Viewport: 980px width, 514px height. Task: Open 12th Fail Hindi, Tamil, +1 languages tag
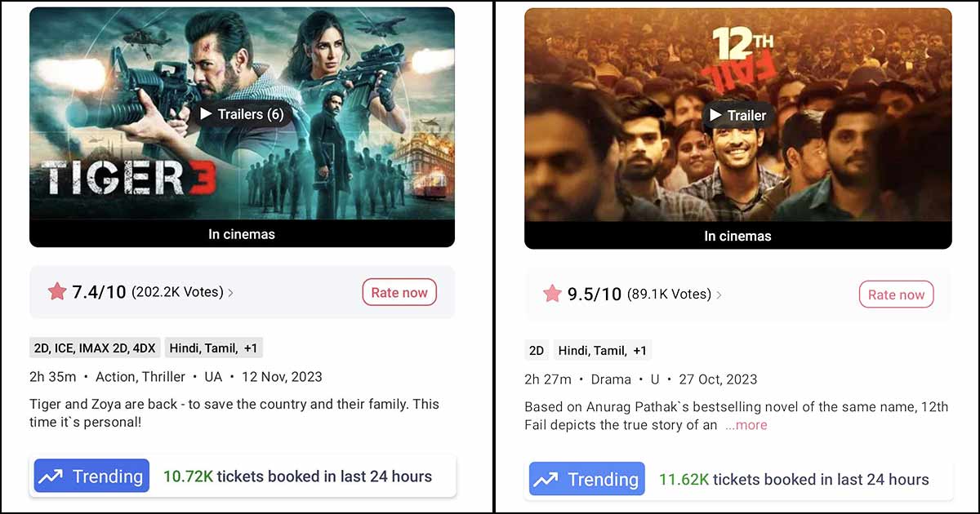click(603, 351)
